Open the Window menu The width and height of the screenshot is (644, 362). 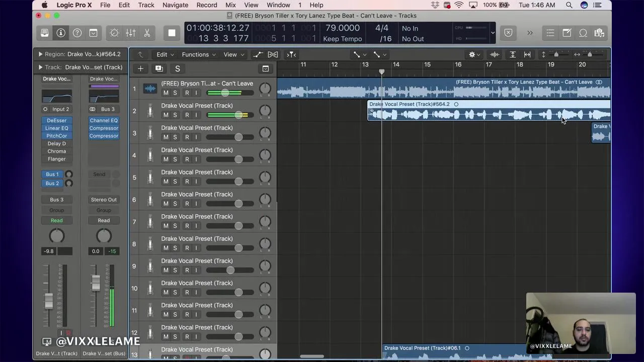[278, 5]
